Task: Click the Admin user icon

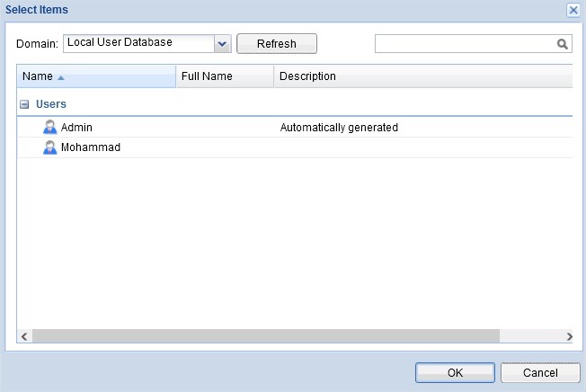Action: click(x=50, y=128)
